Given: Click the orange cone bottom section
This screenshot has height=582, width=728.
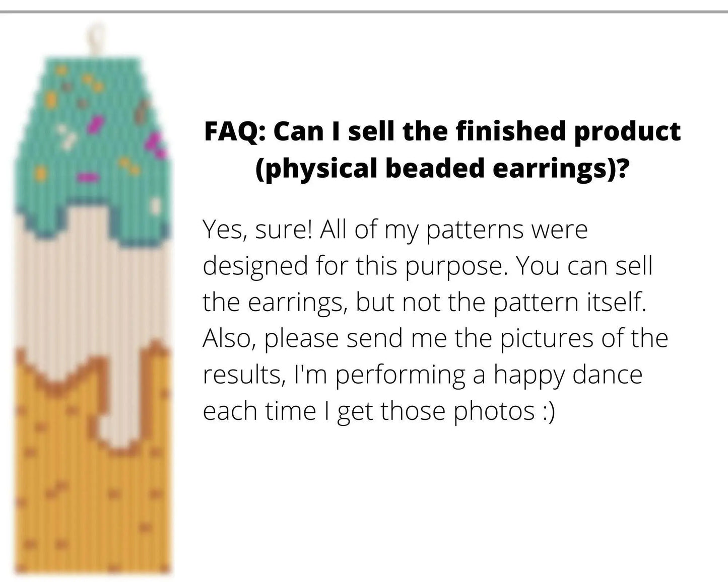Looking at the screenshot, I should click(x=91, y=503).
